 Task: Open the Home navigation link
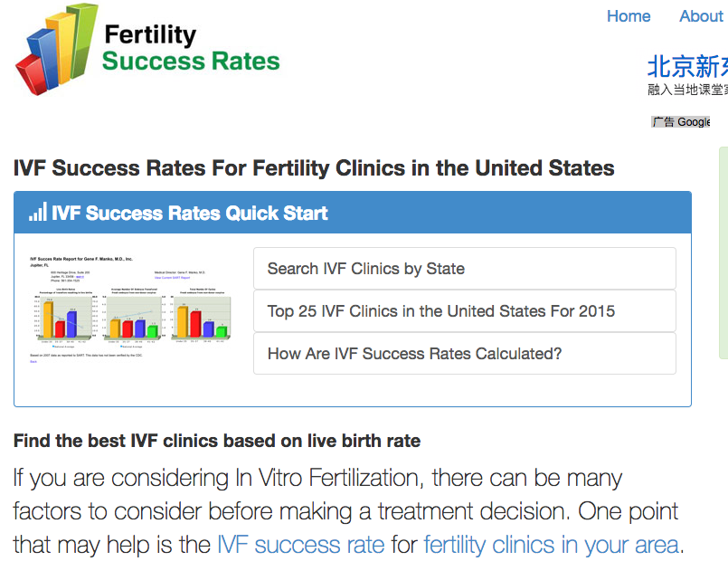click(x=629, y=15)
